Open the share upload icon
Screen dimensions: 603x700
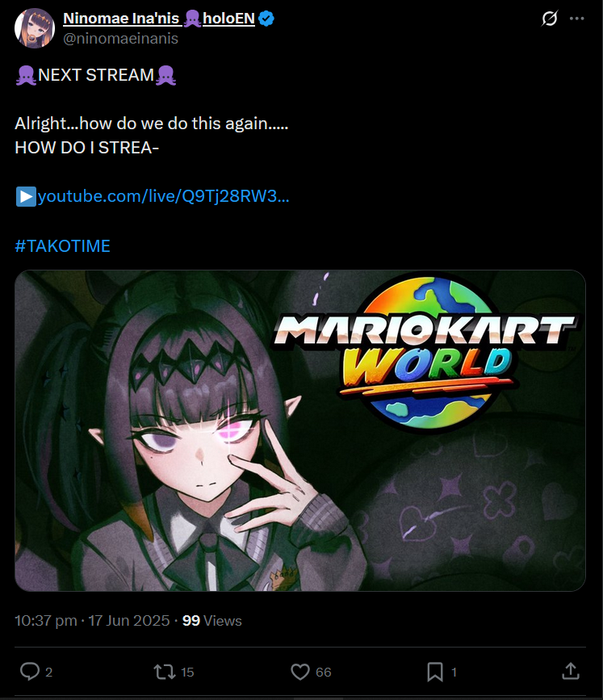click(571, 671)
